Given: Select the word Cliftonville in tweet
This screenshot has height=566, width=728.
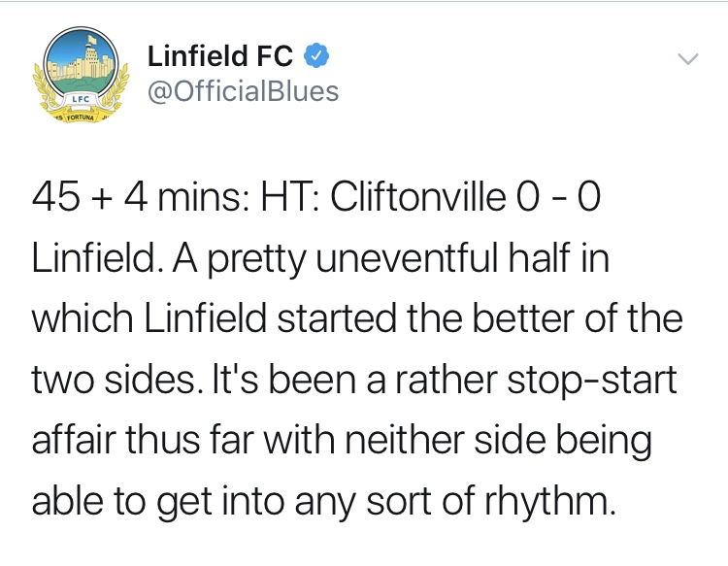Looking at the screenshot, I should coord(417,197).
